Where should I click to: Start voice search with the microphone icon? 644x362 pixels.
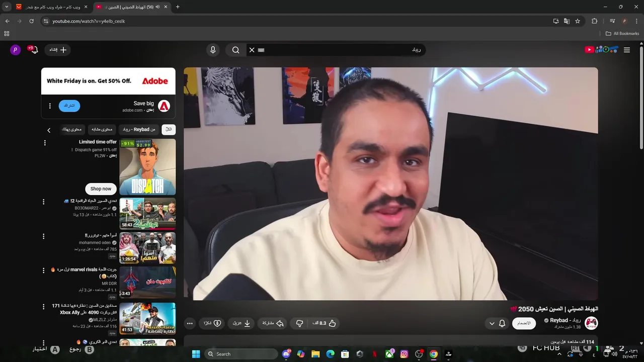[x=213, y=50]
